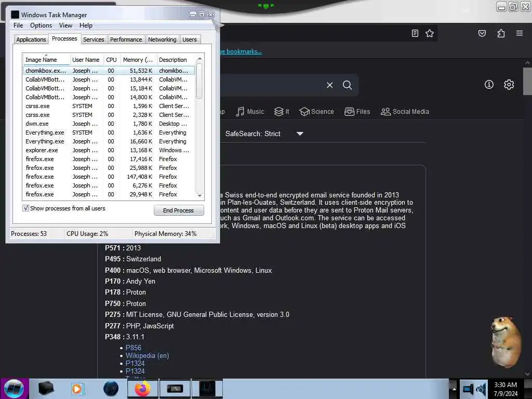Open the clock showing 3:30 AM
This screenshot has width=532, height=399.
(506, 389)
